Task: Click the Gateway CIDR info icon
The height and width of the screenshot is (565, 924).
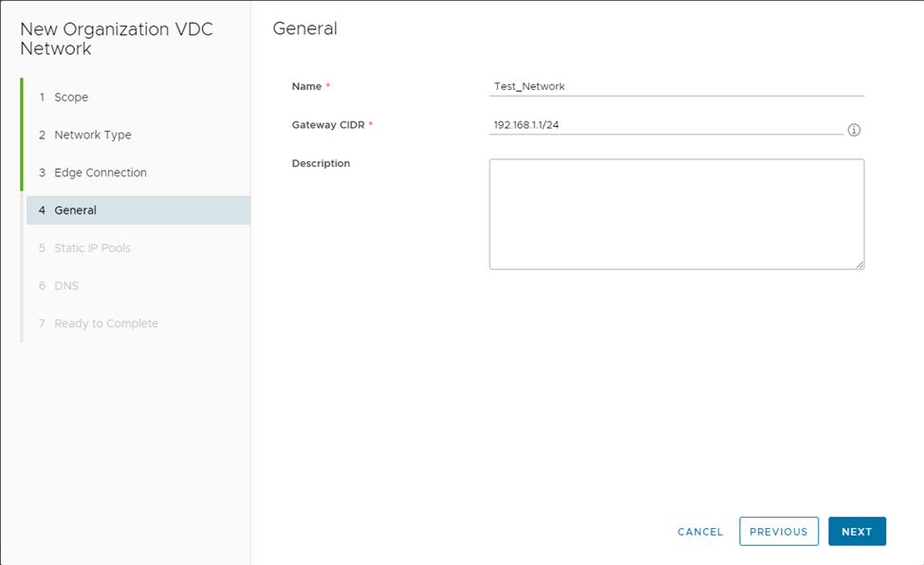Action: click(854, 130)
